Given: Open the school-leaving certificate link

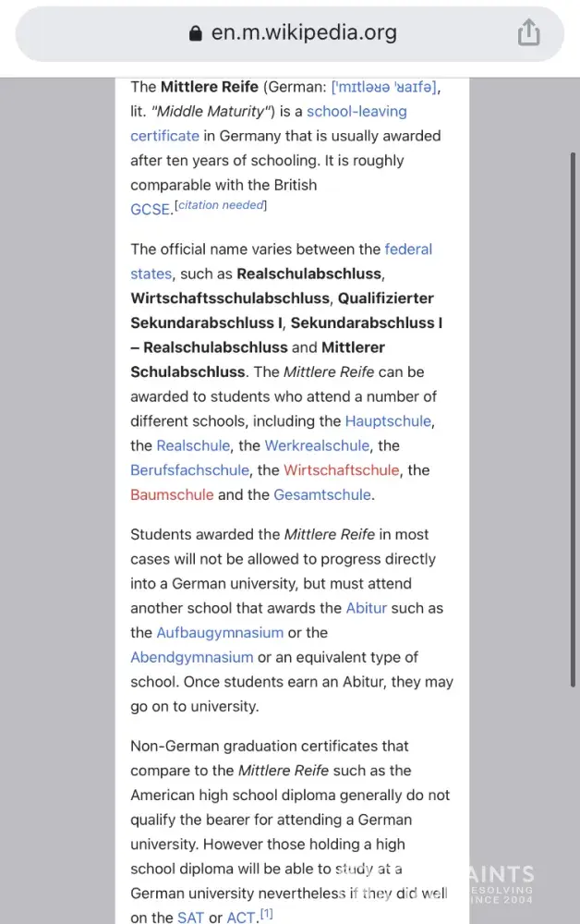Looking at the screenshot, I should click(356, 112).
